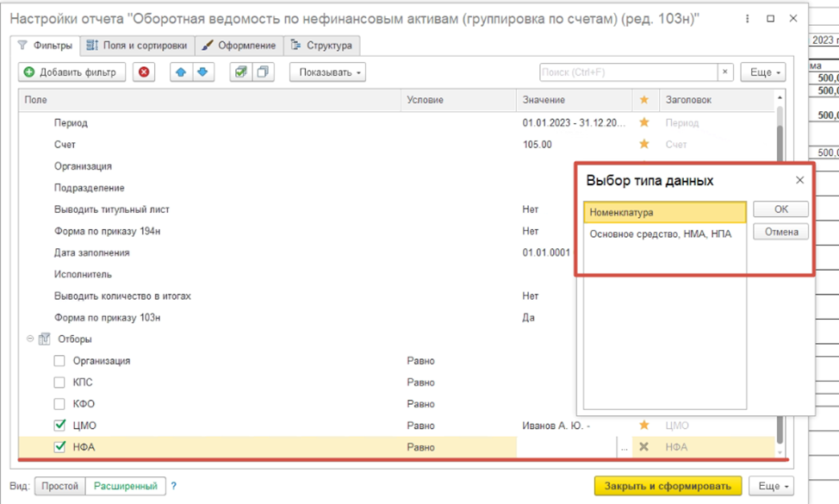Select Подразделение row
Image resolution: width=839 pixels, height=504 pixels.
[89, 188]
